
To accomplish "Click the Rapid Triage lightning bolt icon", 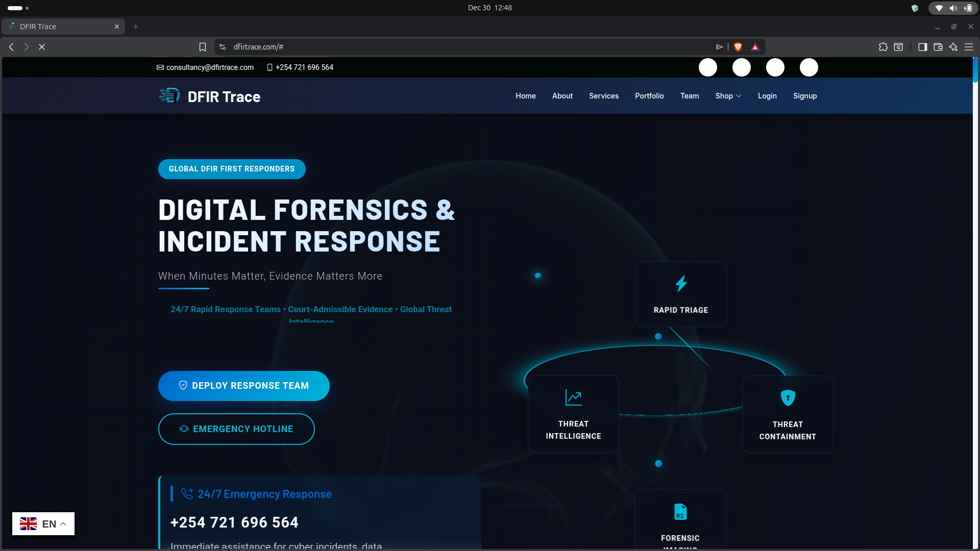I will point(681,284).
